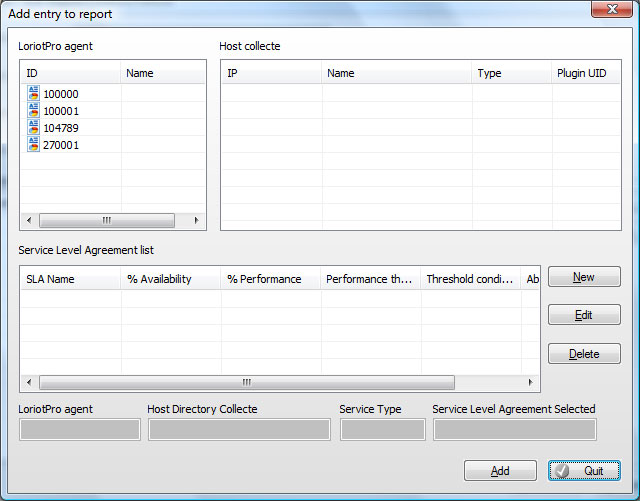Click the New SLA button

[584, 277]
